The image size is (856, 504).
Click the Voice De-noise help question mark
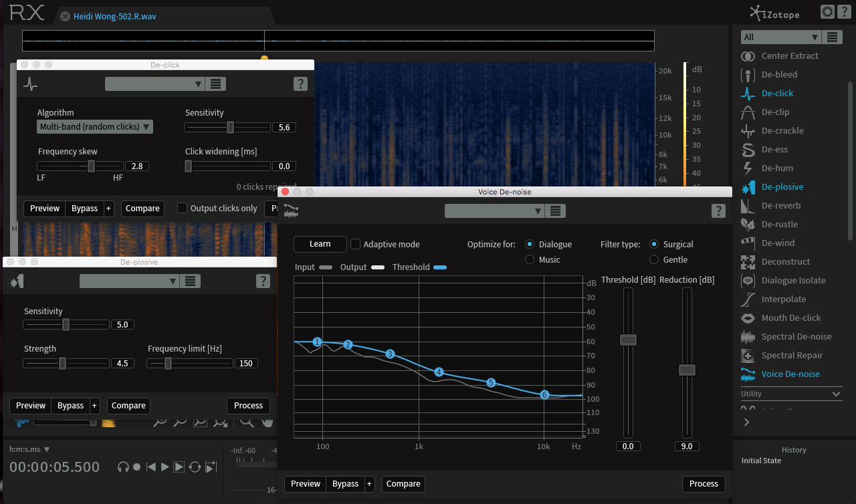coord(718,211)
